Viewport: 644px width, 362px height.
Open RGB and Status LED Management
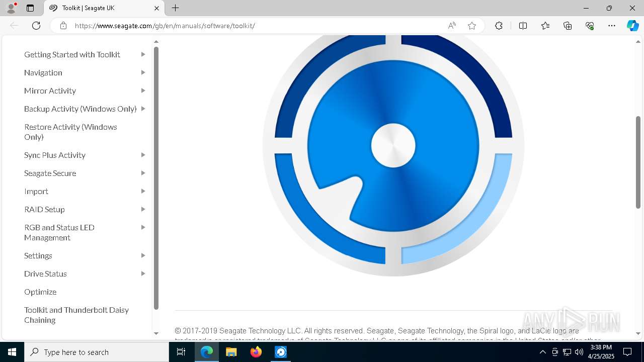(x=59, y=232)
